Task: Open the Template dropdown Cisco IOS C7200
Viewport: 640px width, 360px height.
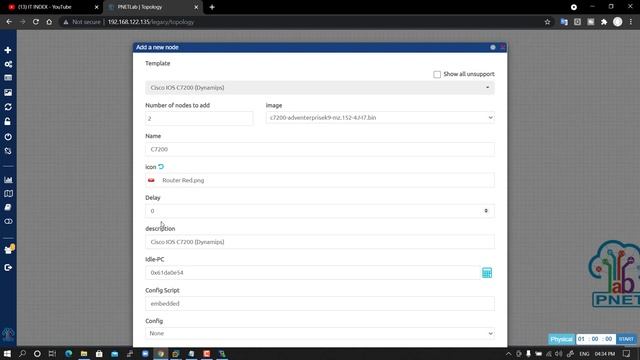Action: point(320,88)
